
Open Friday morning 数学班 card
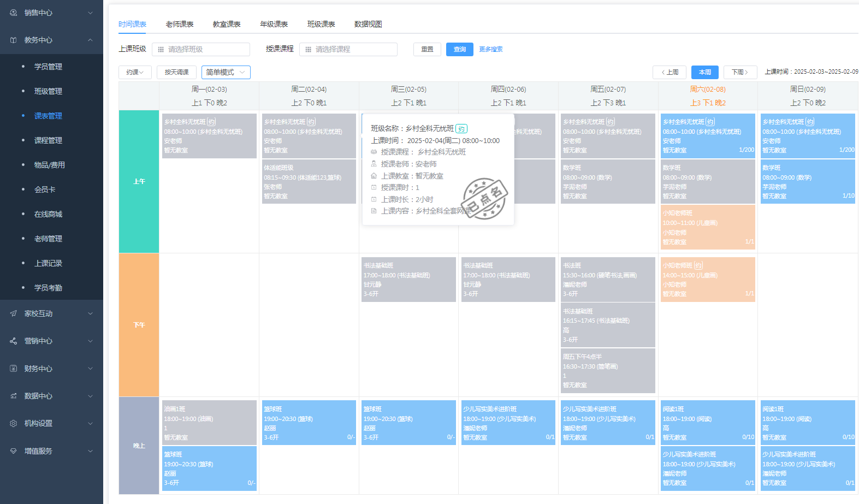point(608,181)
